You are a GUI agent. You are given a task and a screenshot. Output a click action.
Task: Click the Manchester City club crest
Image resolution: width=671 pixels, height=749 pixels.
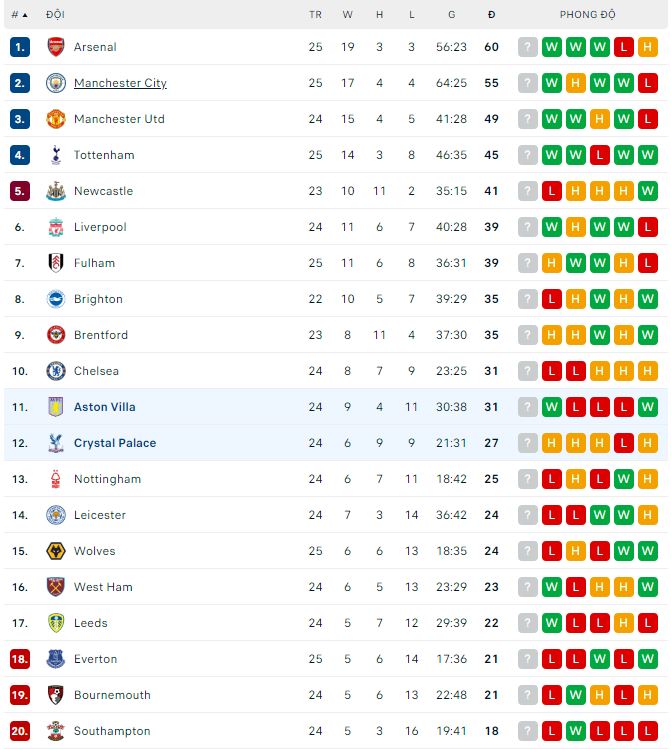tap(56, 83)
